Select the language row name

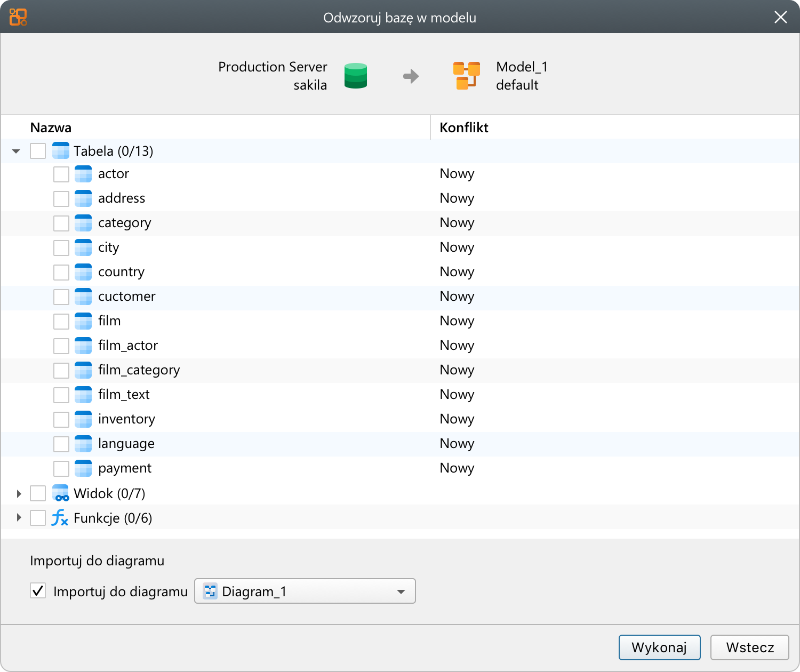click(126, 444)
